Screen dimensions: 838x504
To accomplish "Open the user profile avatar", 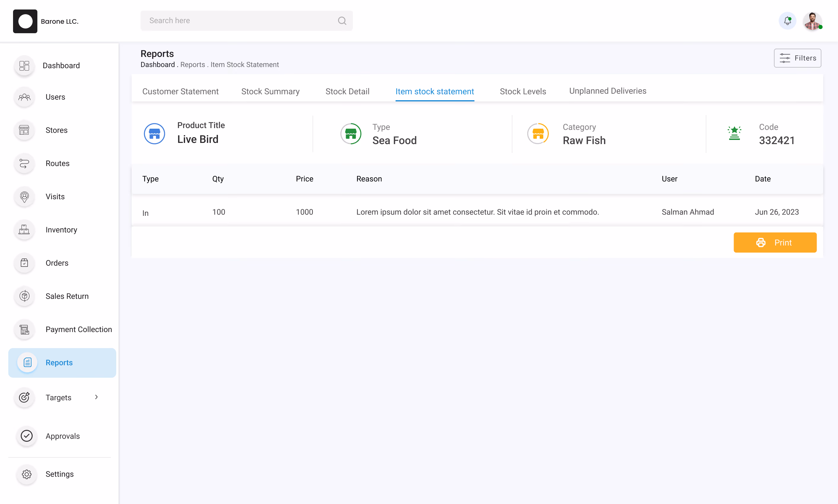I will [x=812, y=21].
